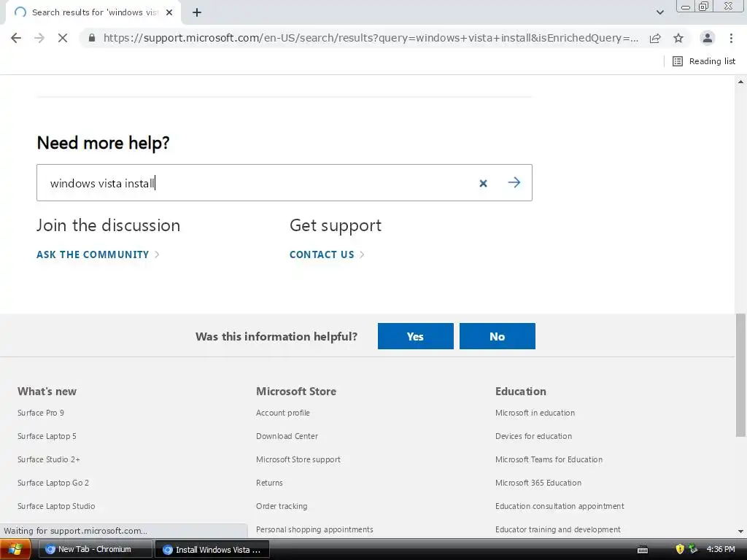Open Personal shopping appointments link
747x560 pixels.
coord(314,529)
